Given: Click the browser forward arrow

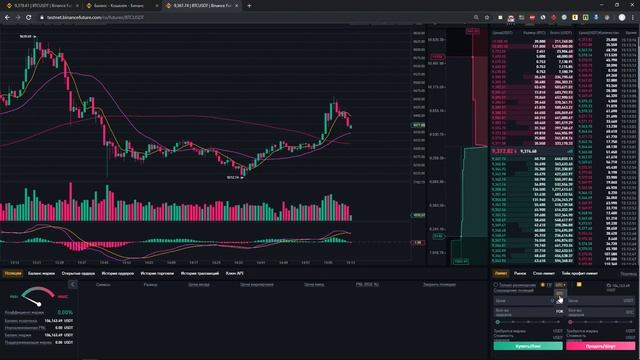Looking at the screenshot, I should coord(18,18).
